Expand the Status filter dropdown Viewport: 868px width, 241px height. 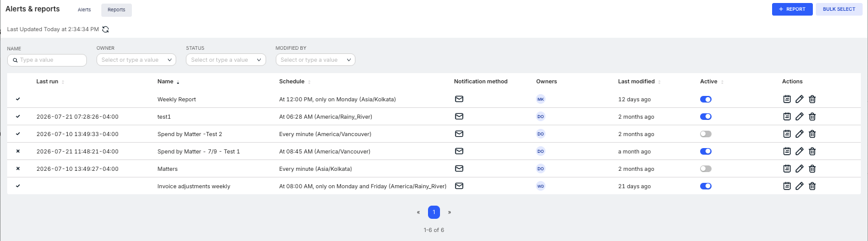[x=226, y=60]
